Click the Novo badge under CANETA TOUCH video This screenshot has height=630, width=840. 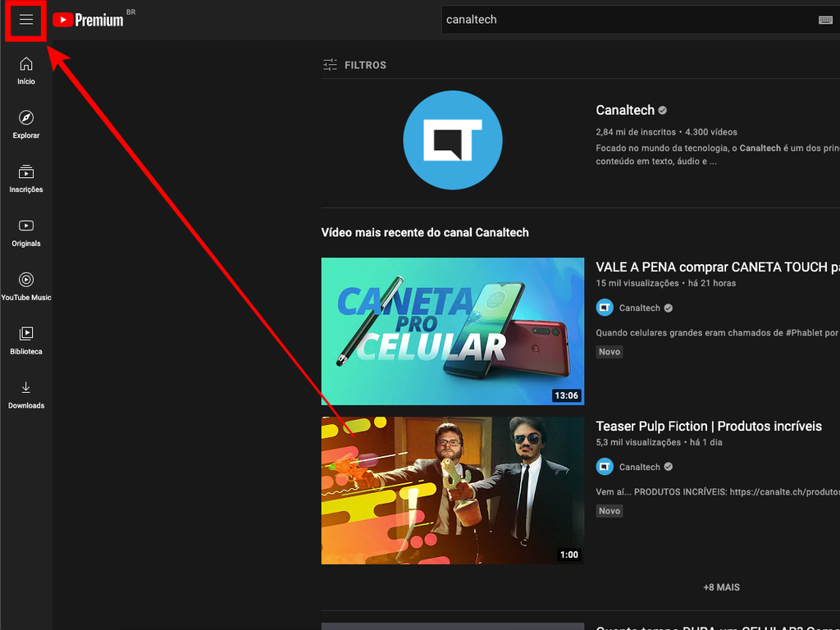click(x=609, y=351)
